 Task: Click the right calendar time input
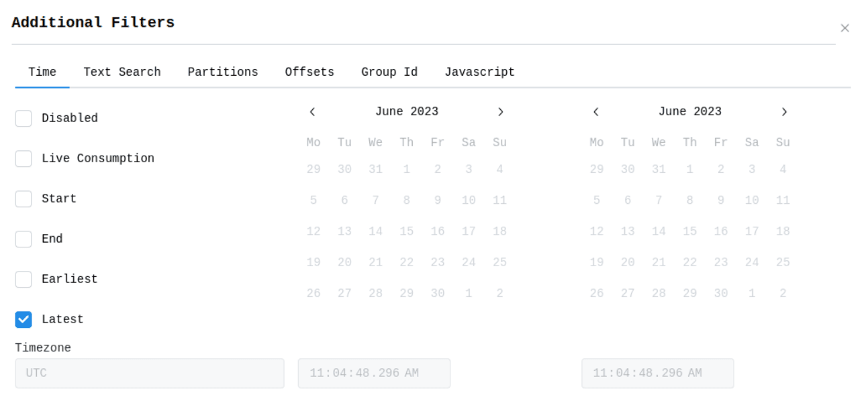point(657,374)
